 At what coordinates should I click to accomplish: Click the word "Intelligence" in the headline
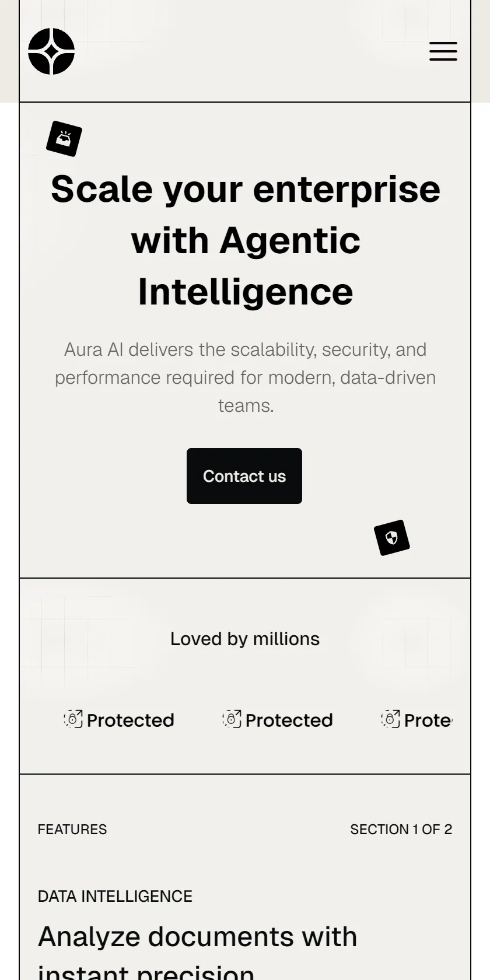[246, 292]
